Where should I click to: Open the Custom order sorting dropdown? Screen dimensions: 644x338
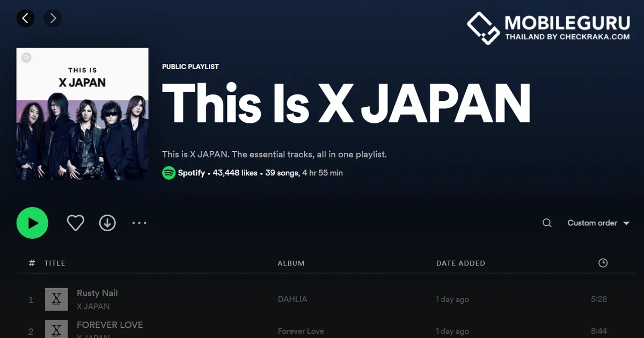[x=597, y=223]
